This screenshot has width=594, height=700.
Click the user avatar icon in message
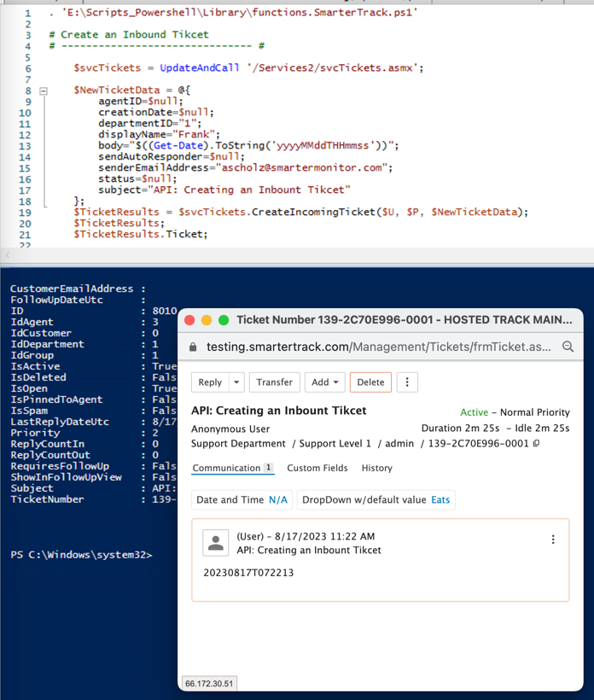[216, 543]
